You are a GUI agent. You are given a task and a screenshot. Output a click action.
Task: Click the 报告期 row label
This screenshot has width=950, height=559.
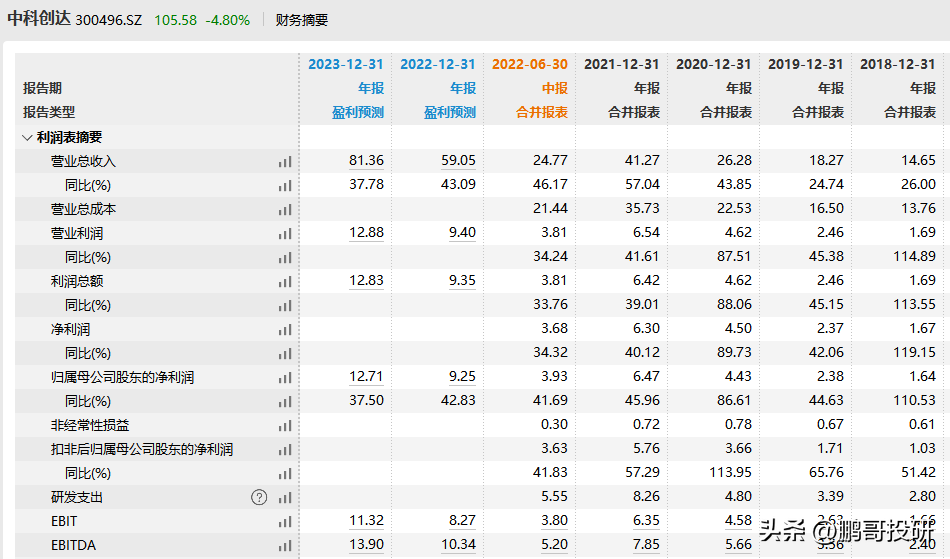pyautogui.click(x=42, y=88)
